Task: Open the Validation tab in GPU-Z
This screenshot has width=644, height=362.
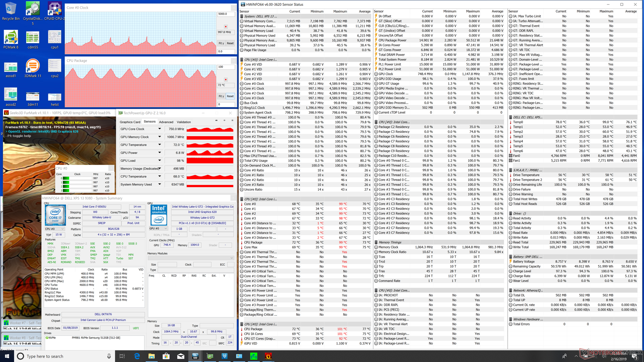Action: [184, 122]
